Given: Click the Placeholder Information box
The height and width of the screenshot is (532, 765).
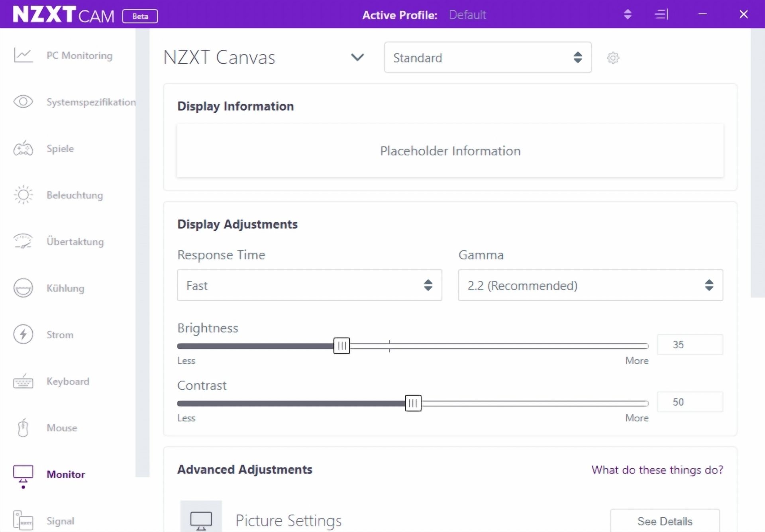Looking at the screenshot, I should tap(450, 151).
